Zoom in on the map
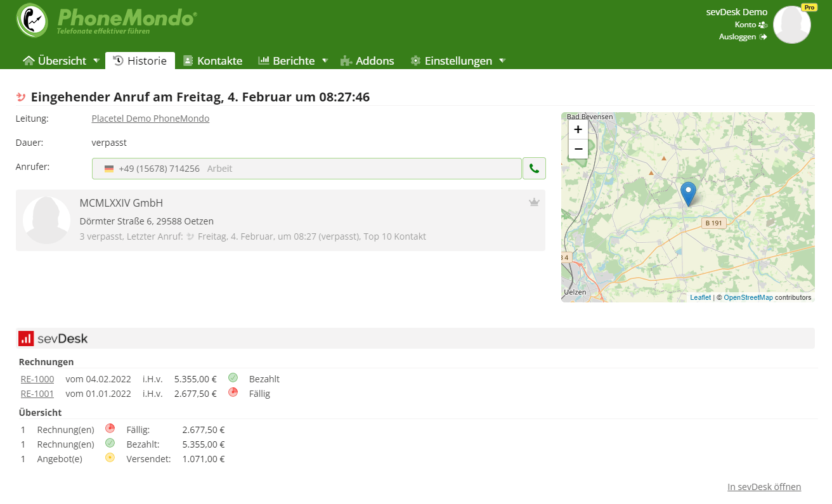The width and height of the screenshot is (832, 504). tap(578, 129)
